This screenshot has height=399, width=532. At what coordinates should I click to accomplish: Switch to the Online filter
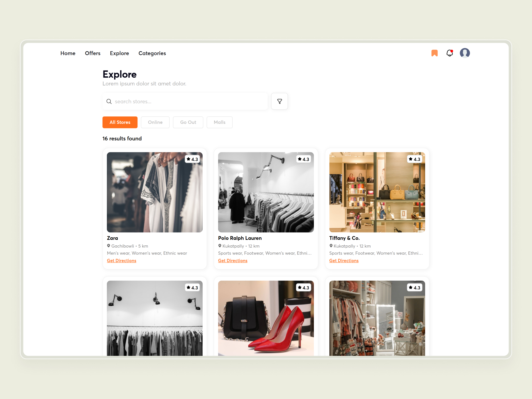155,122
